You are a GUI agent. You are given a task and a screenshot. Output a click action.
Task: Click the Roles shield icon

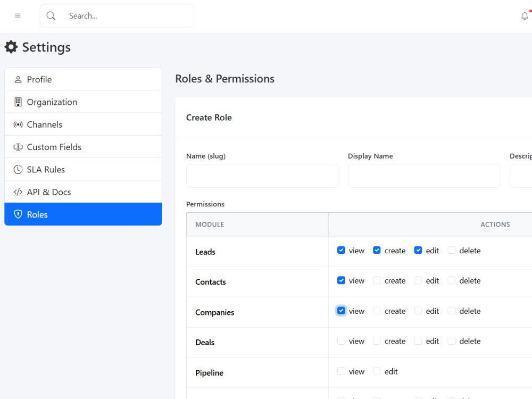pyautogui.click(x=18, y=214)
